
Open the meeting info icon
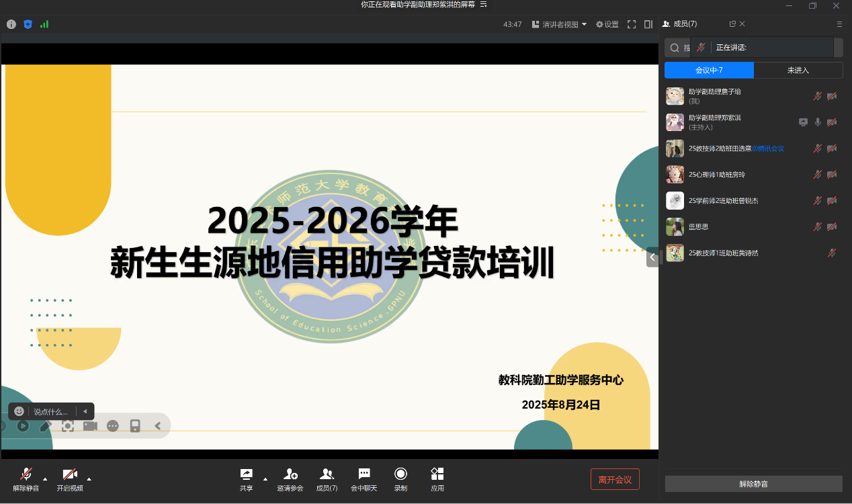tap(11, 24)
